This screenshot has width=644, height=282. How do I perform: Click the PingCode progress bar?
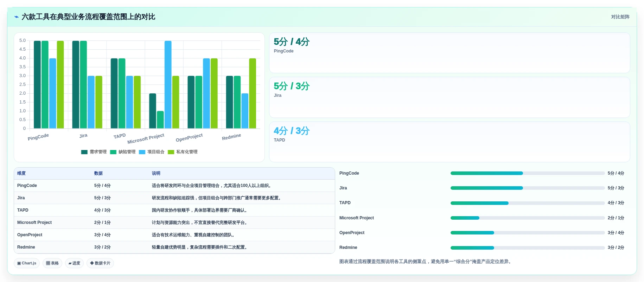pyautogui.click(x=528, y=173)
